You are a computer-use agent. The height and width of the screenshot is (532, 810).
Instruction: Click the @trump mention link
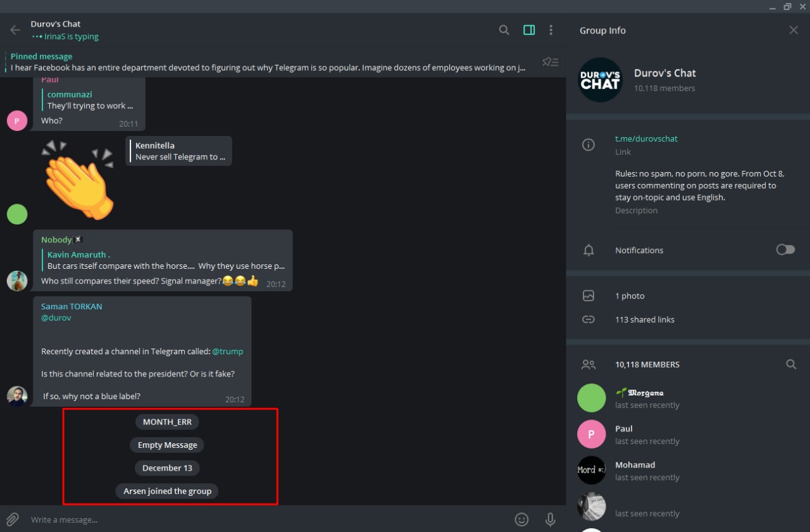pyautogui.click(x=227, y=351)
